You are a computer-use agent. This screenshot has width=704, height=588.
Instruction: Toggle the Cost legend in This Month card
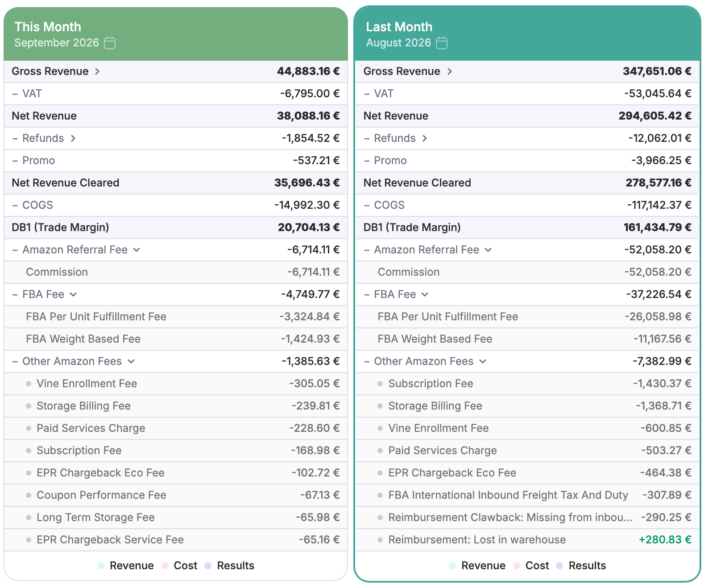click(x=179, y=566)
